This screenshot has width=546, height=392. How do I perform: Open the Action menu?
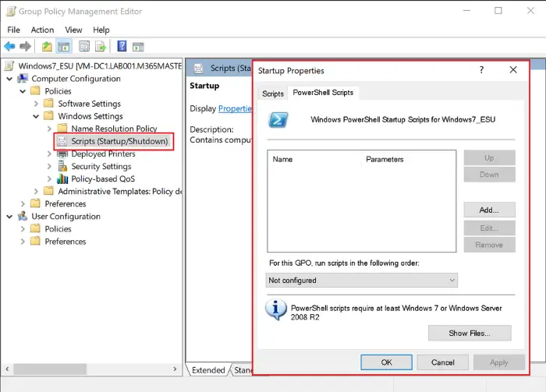tap(42, 30)
